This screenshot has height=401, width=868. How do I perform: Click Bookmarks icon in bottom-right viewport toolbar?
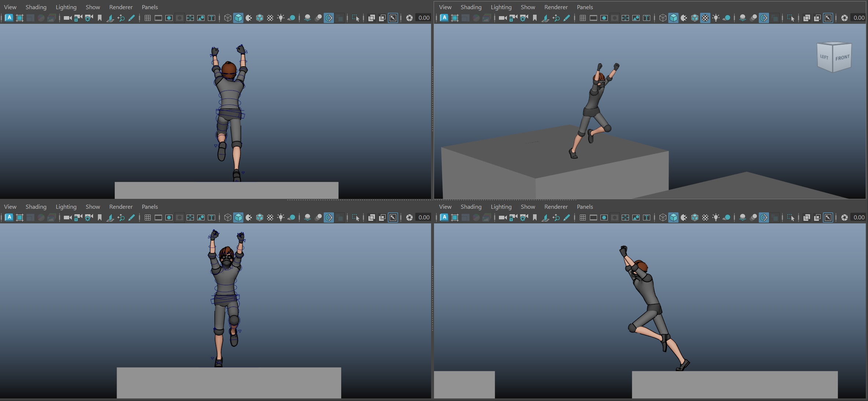coord(534,218)
